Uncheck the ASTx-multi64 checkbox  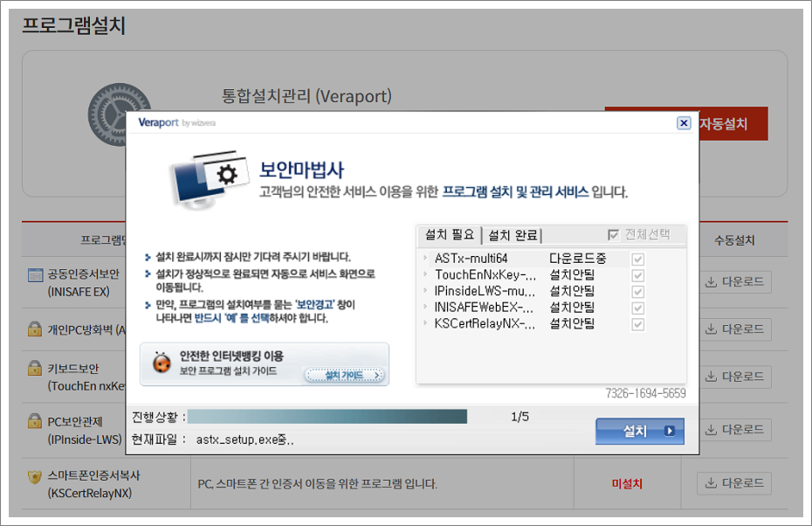(638, 260)
